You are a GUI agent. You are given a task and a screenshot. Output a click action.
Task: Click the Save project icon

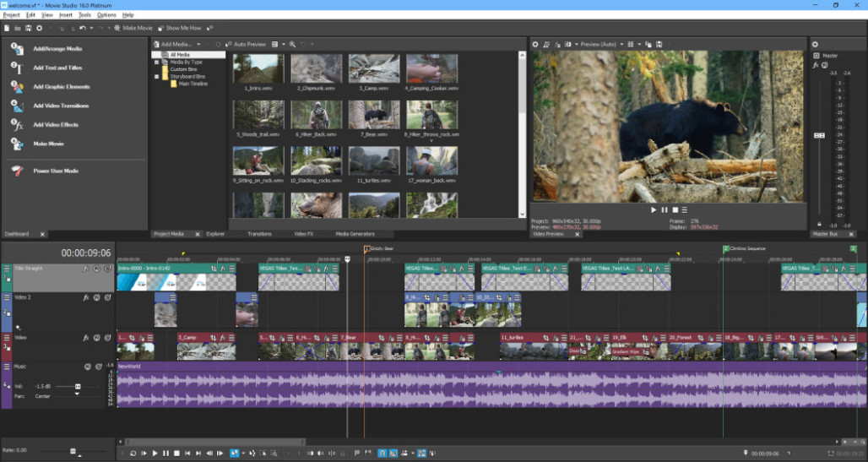(x=28, y=28)
